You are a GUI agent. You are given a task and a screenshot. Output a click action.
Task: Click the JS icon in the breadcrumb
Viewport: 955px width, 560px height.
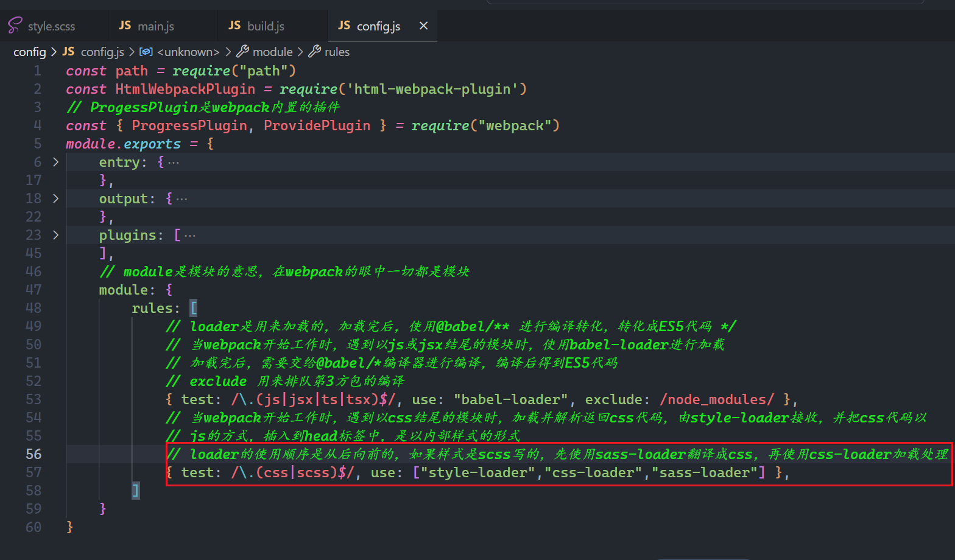[x=68, y=52]
